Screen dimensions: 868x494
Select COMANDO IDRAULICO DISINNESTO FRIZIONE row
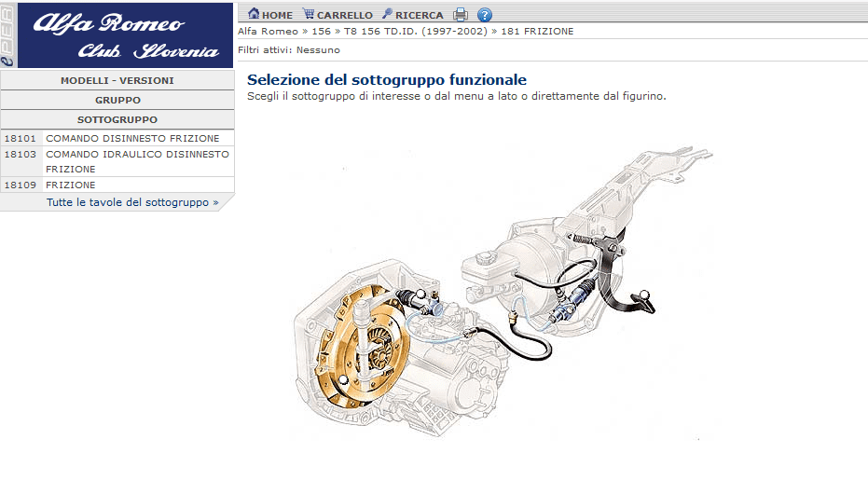point(117,161)
